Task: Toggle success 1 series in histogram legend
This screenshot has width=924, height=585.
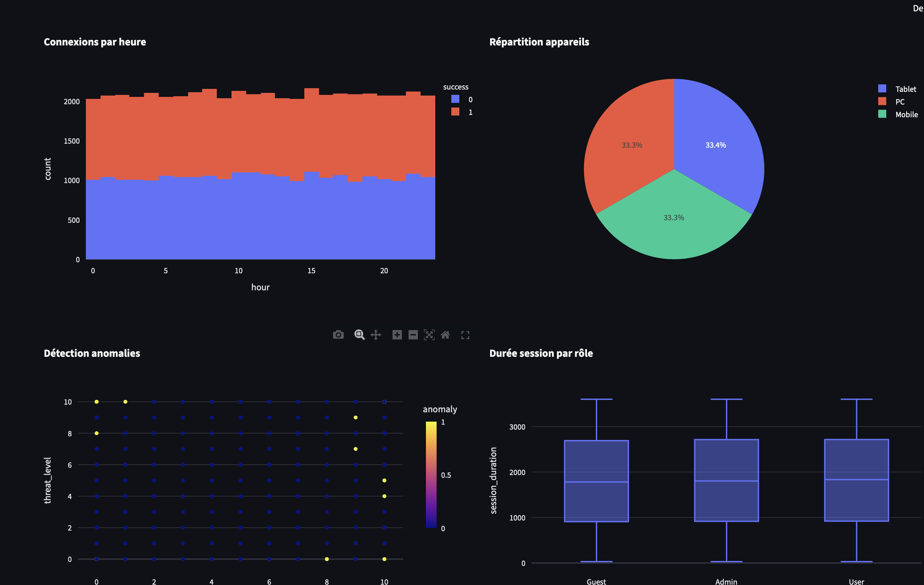Action: pos(462,112)
